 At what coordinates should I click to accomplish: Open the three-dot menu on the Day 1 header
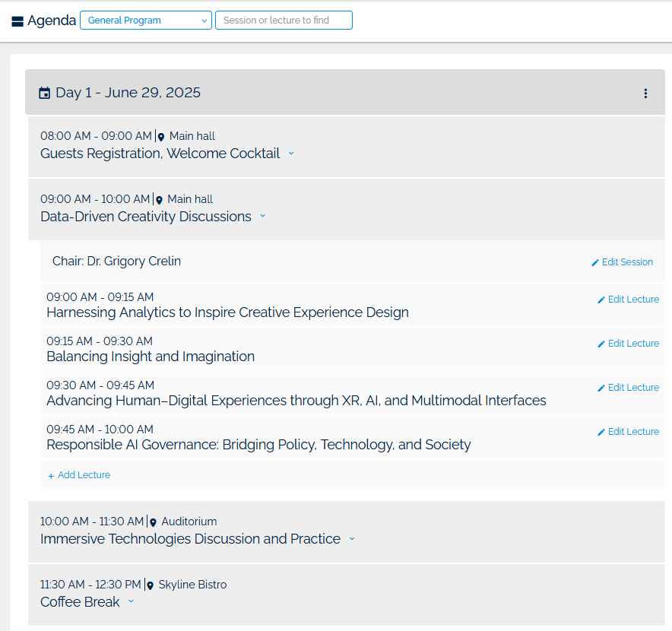coord(645,93)
